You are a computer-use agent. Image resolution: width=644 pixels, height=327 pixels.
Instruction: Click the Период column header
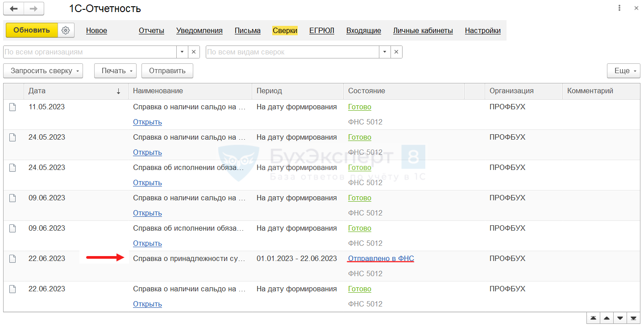pos(297,91)
